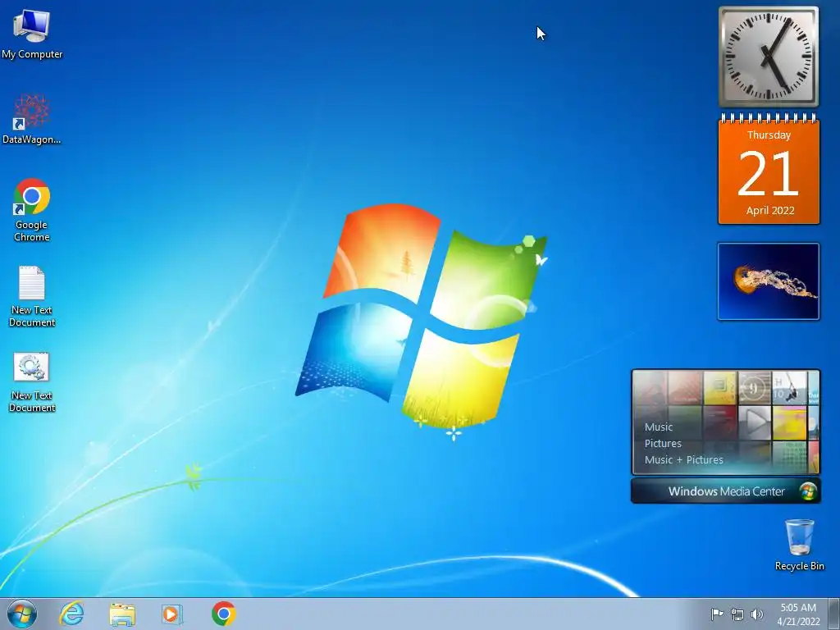Open the volume speaker icon in tray

[756, 614]
